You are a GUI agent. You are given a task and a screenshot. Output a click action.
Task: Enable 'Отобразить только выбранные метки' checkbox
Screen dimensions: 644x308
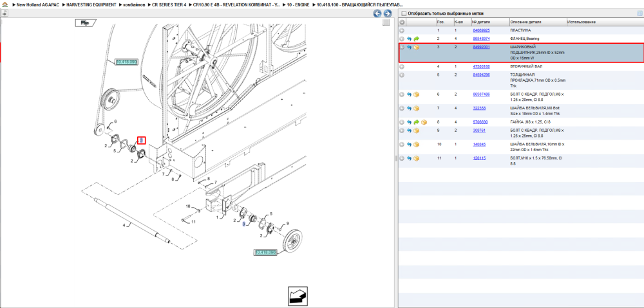(x=404, y=14)
